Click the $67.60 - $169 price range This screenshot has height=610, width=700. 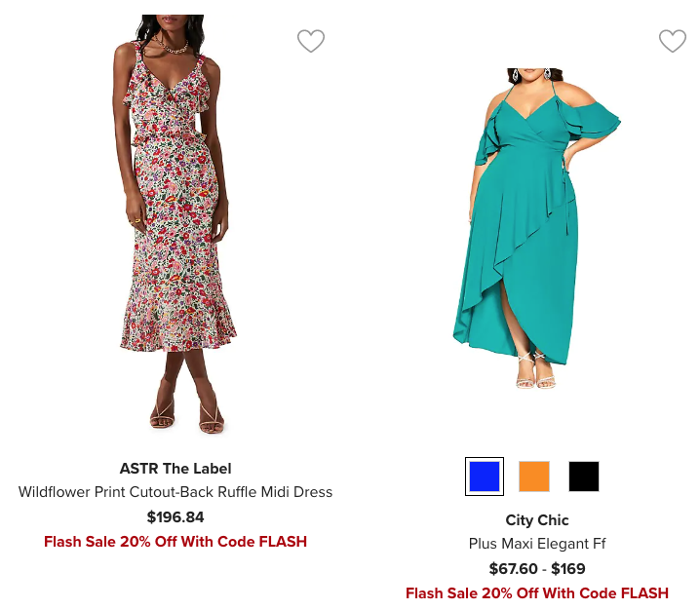[537, 569]
